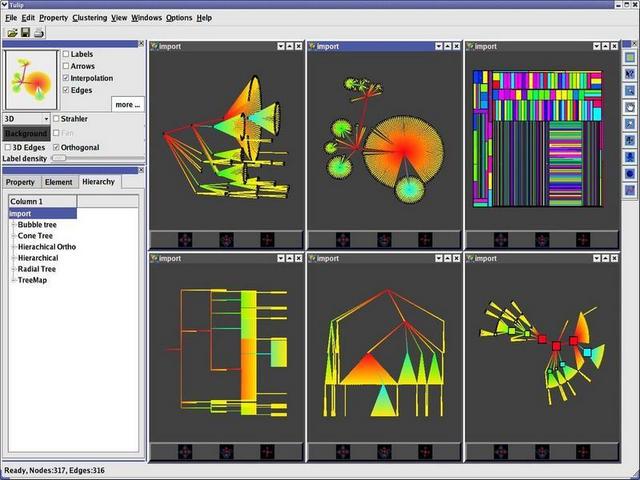Image resolution: width=640 pixels, height=480 pixels.
Task: Click the Save floppy disk icon
Action: 24,33
